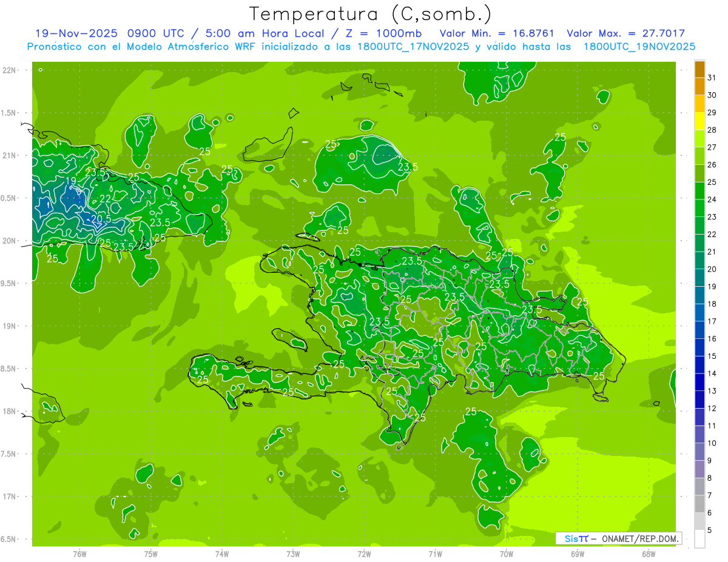Click the '71W' longitude axis label
The image size is (728, 562).
[435, 554]
